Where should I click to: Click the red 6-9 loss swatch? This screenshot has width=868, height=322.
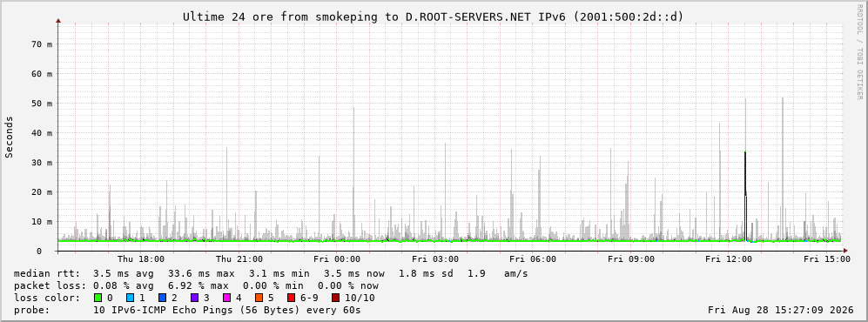point(291,298)
